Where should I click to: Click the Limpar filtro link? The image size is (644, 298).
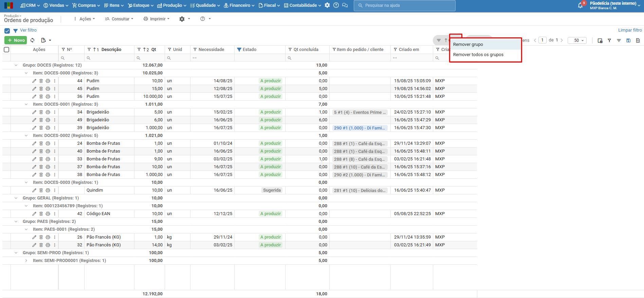pos(630,30)
